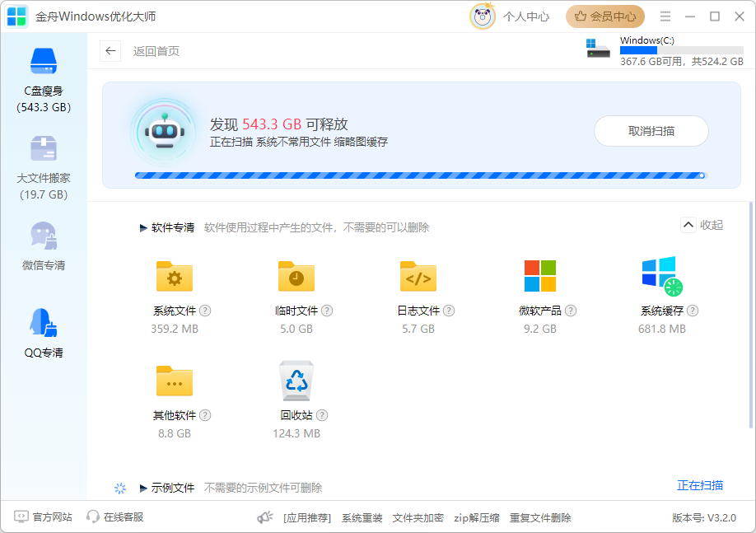
Task: Select the 系统文件 folder icon
Action: (175, 276)
